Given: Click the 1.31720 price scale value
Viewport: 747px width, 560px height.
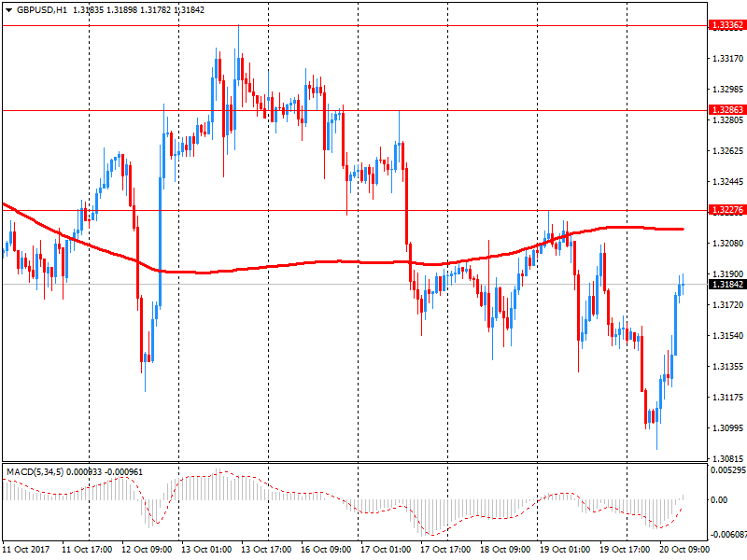Looking at the screenshot, I should point(727,305).
